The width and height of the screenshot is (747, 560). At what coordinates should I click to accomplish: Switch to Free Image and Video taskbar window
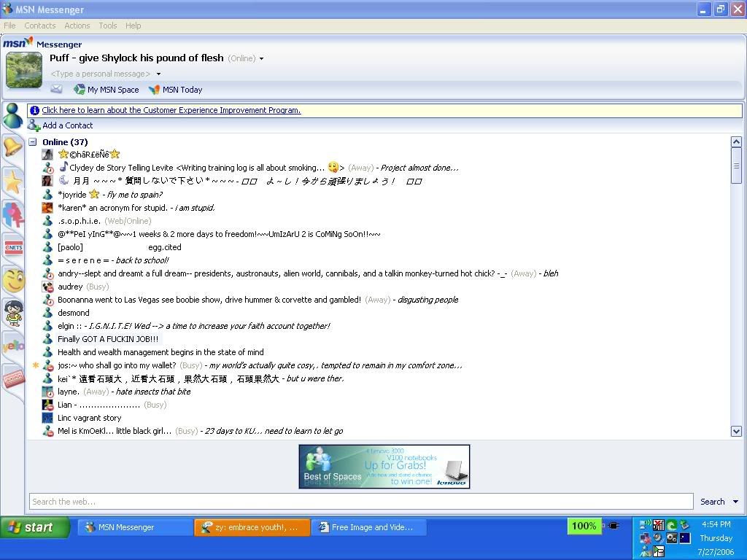(x=368, y=528)
